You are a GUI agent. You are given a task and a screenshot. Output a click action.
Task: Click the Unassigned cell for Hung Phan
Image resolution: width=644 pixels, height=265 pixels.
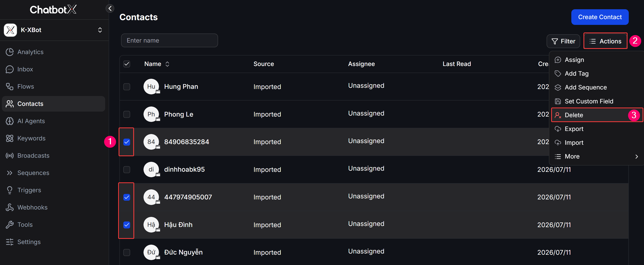[x=366, y=85]
